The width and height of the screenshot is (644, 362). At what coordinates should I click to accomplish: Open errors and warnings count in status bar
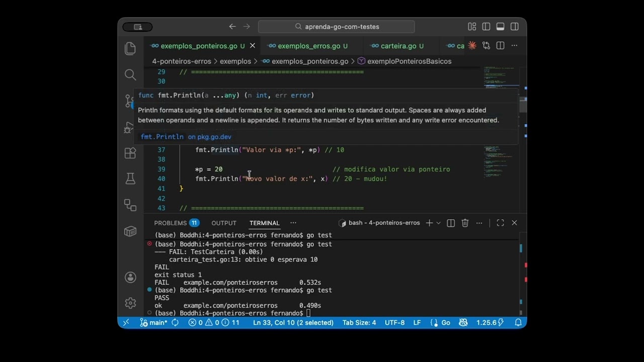(x=214, y=322)
